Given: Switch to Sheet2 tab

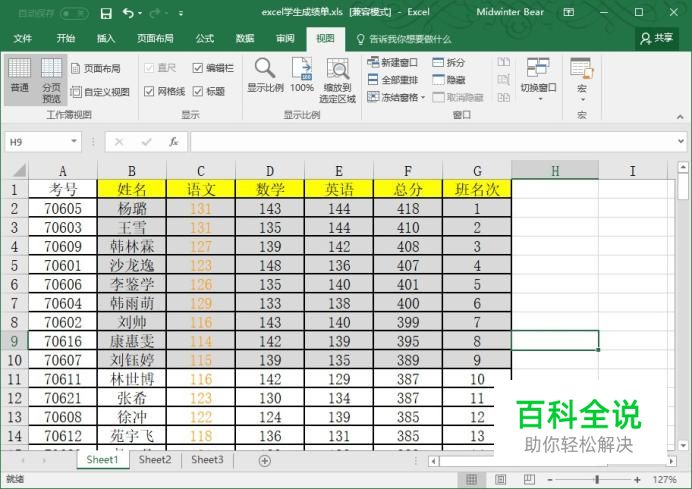Looking at the screenshot, I should coord(155,460).
